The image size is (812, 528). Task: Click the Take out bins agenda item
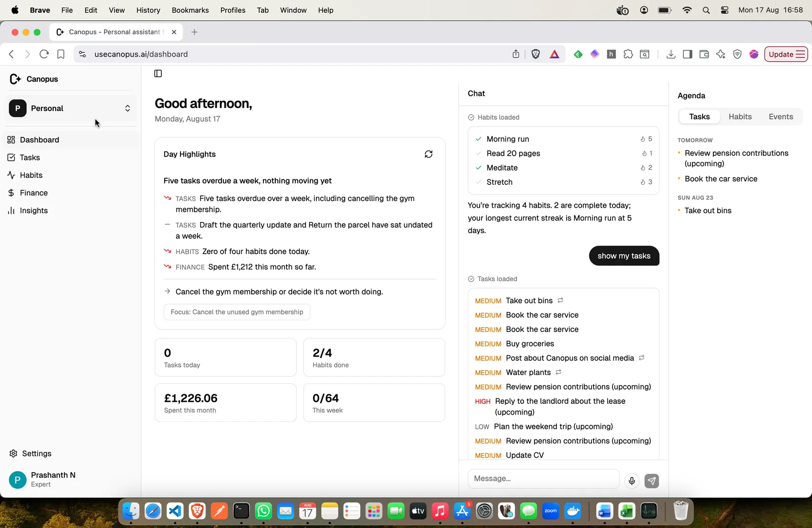[708, 211]
